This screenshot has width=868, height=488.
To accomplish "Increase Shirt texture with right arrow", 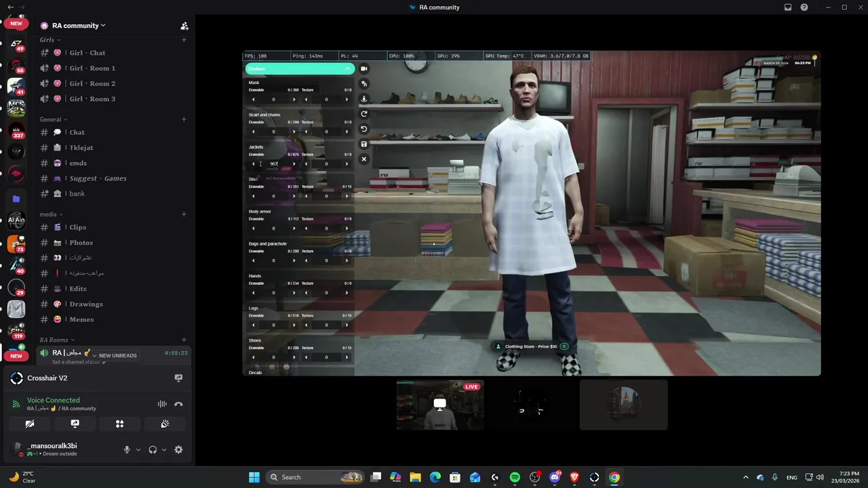I will tap(347, 196).
